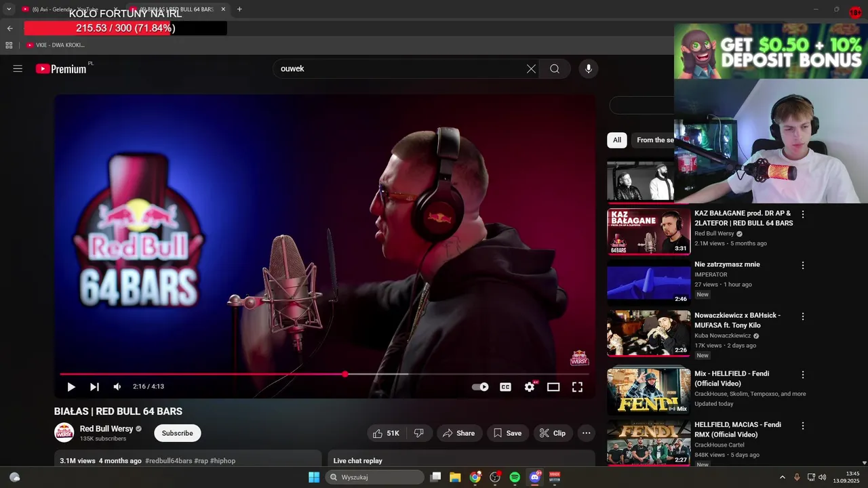The image size is (868, 488).
Task: Play the paused video
Action: pos(71,386)
